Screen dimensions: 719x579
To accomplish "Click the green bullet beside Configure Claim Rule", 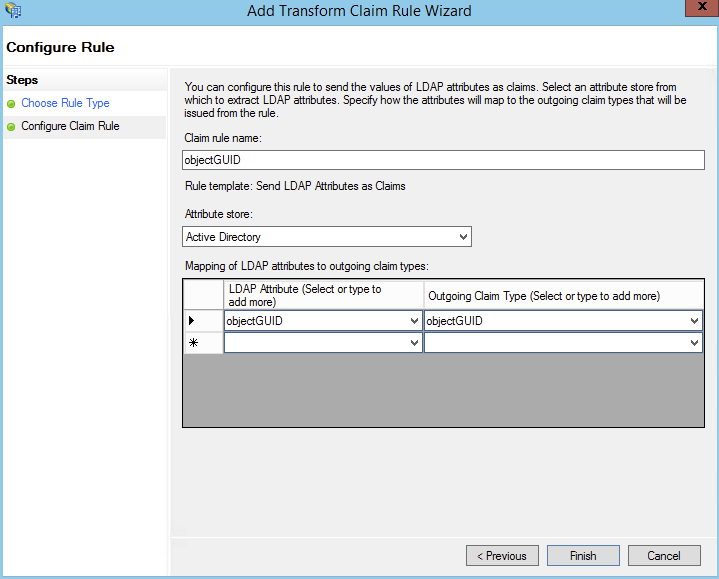I will pyautogui.click(x=11, y=127).
